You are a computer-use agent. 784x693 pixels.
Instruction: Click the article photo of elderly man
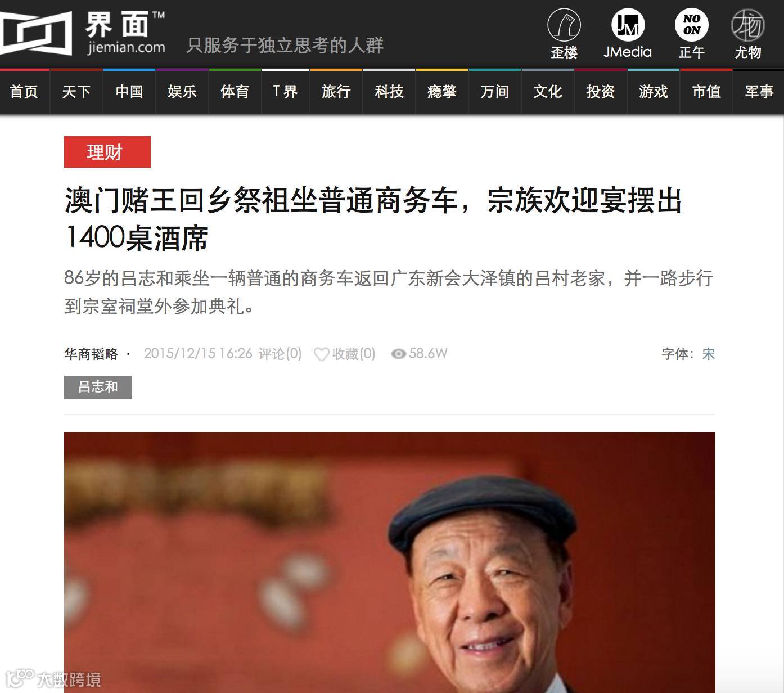tap(390, 562)
